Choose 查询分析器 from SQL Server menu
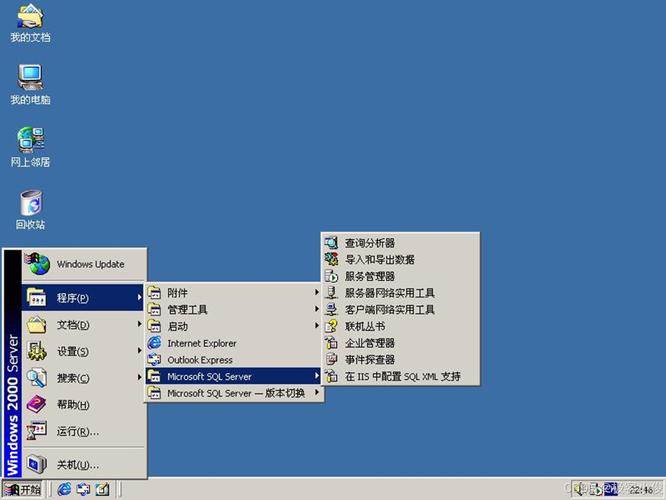 point(401,243)
